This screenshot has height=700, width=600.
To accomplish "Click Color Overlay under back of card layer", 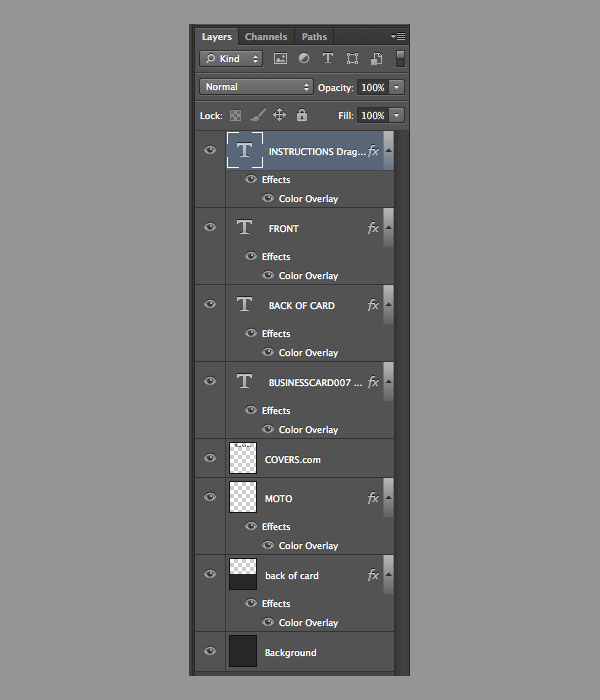I will [308, 622].
